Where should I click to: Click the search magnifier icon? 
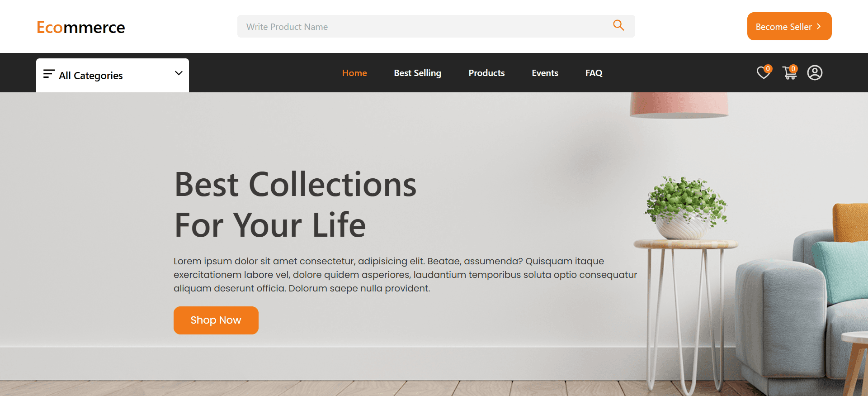click(x=618, y=25)
